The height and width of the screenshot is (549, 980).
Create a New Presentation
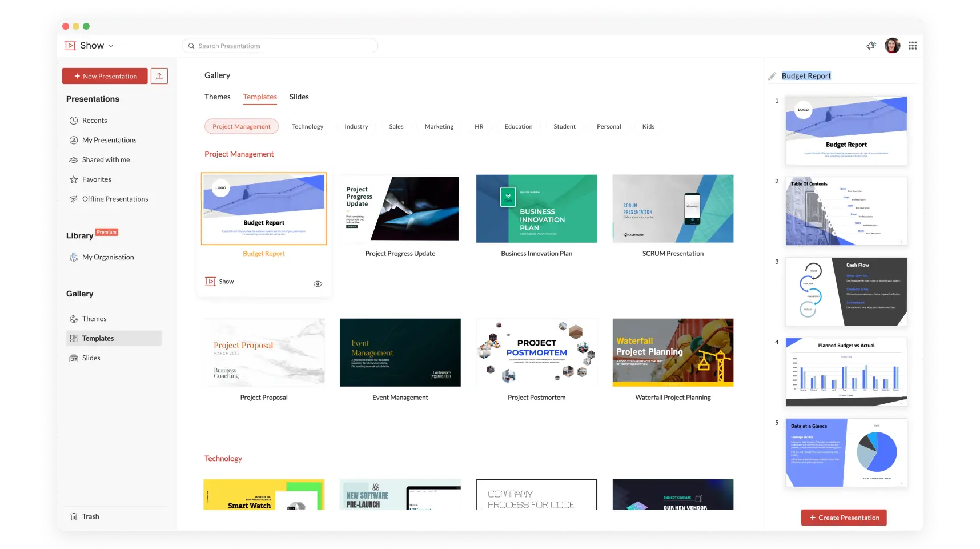pos(105,75)
